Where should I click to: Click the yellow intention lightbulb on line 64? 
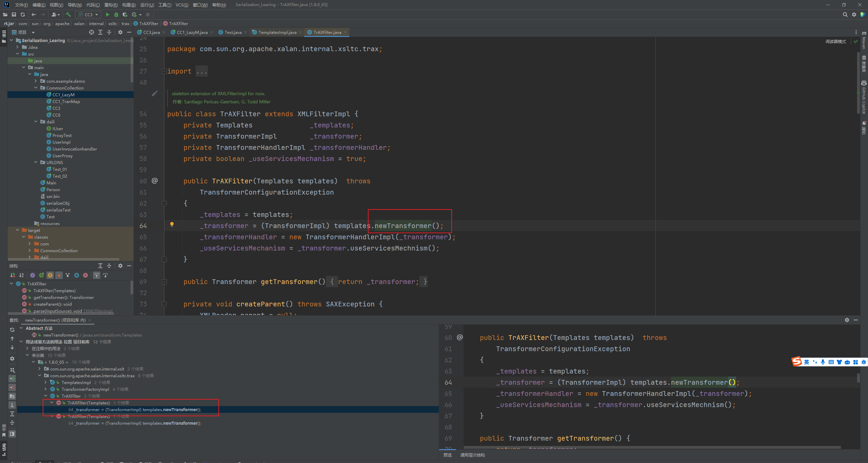(172, 224)
